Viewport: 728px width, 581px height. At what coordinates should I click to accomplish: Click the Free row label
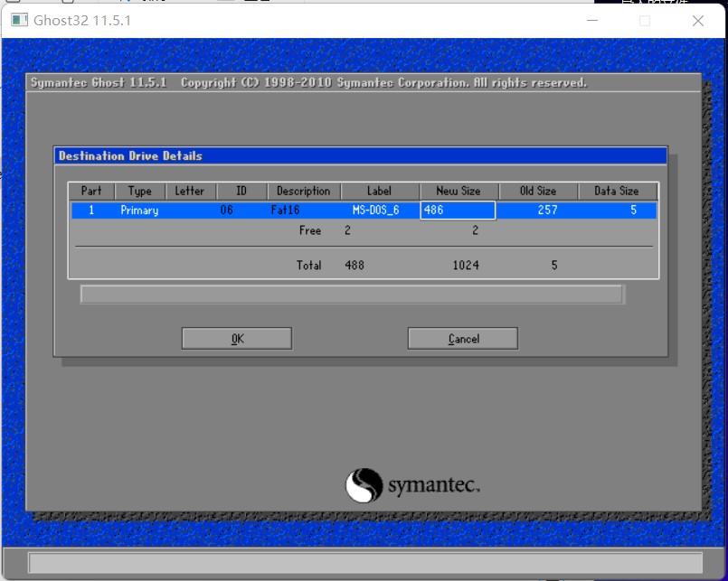310,230
